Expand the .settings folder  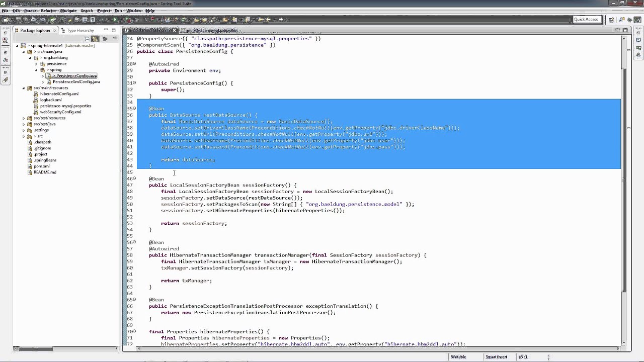tap(24, 130)
